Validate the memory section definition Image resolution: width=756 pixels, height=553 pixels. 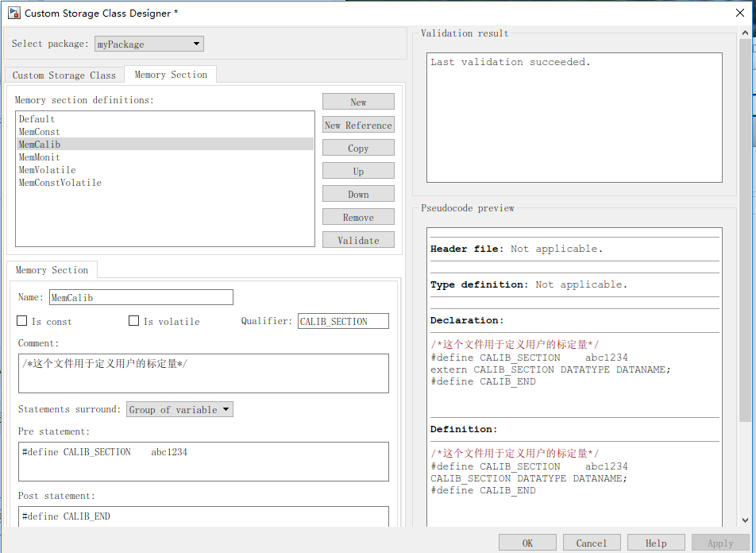pos(358,240)
